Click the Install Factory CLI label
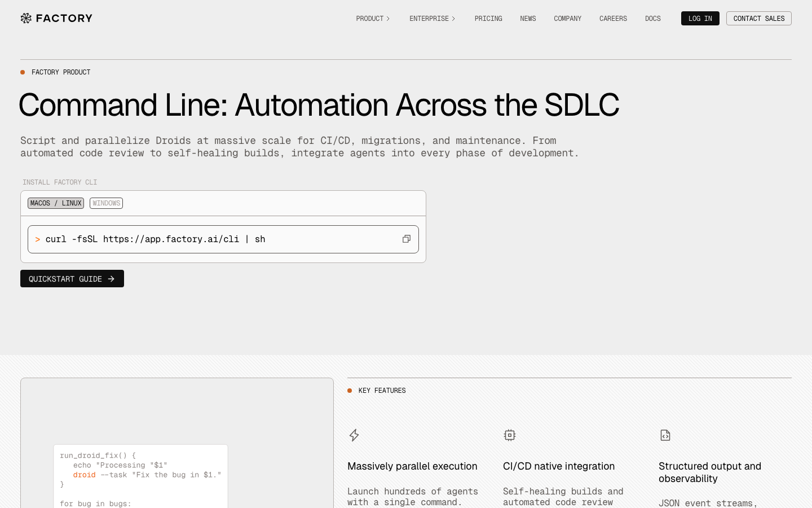 [60, 182]
